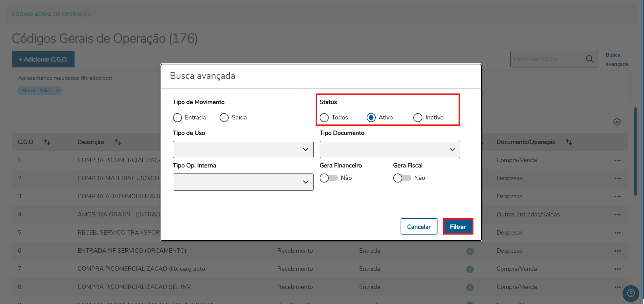Select the Entrada radio button
This screenshot has height=304, width=644.
(x=177, y=118)
